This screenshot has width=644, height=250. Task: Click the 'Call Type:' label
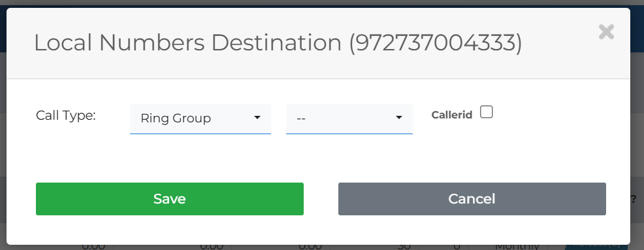click(x=66, y=115)
